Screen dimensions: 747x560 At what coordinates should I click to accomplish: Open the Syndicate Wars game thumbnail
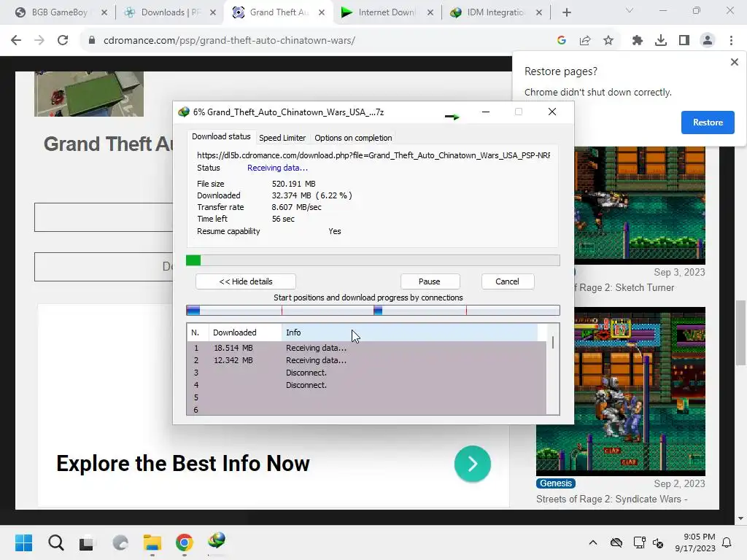(621, 392)
